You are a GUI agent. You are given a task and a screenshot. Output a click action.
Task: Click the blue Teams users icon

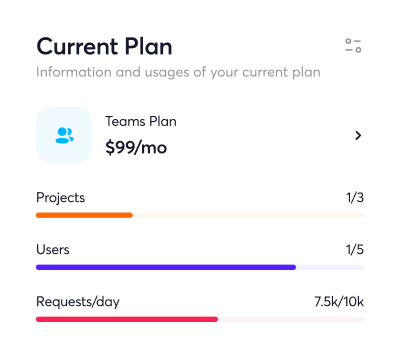64,135
